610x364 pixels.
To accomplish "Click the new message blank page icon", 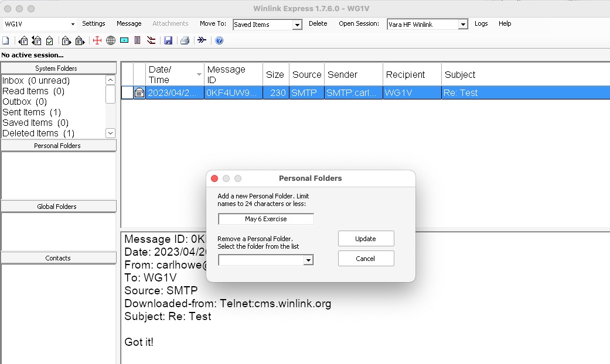I will click(5, 40).
